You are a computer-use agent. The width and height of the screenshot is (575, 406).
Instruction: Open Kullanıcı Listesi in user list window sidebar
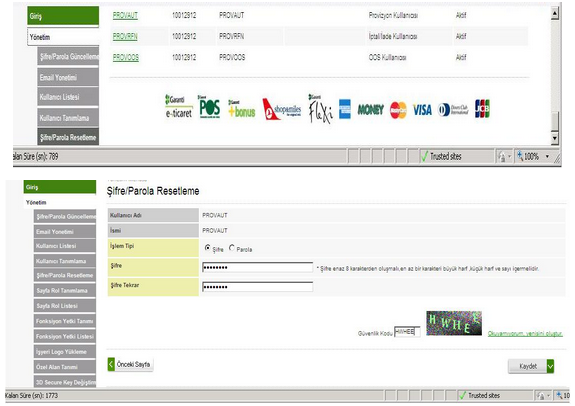[68, 97]
